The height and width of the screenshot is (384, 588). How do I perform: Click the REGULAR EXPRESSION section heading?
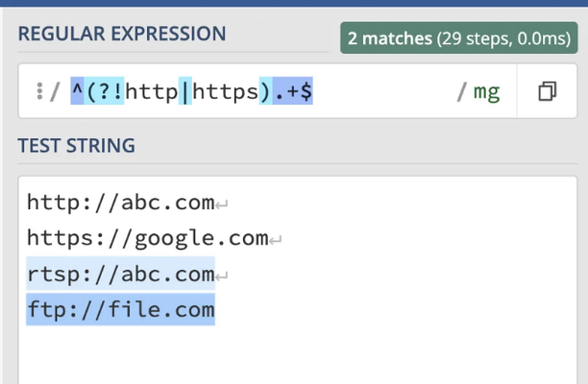(122, 34)
